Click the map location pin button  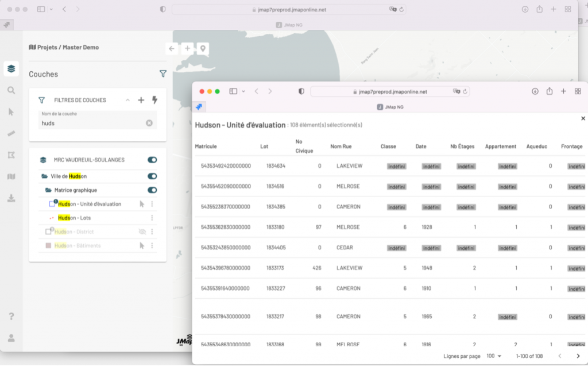(203, 48)
